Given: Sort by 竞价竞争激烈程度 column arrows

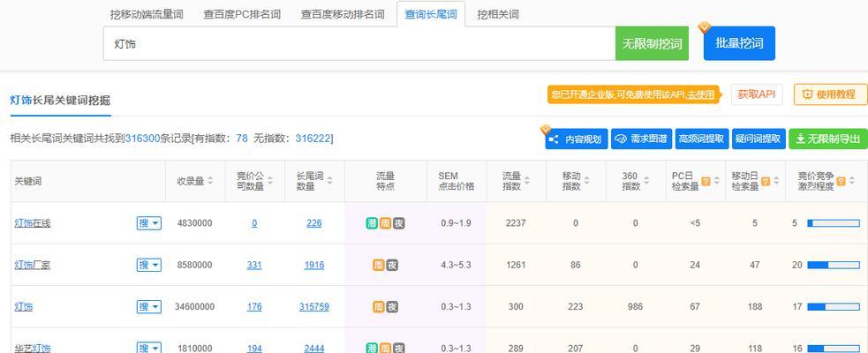Looking at the screenshot, I should pos(852,181).
